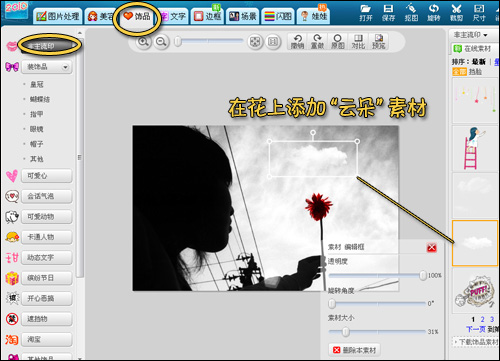Select 会话气泡 category button
This screenshot has height=361, width=500.
(x=47, y=196)
